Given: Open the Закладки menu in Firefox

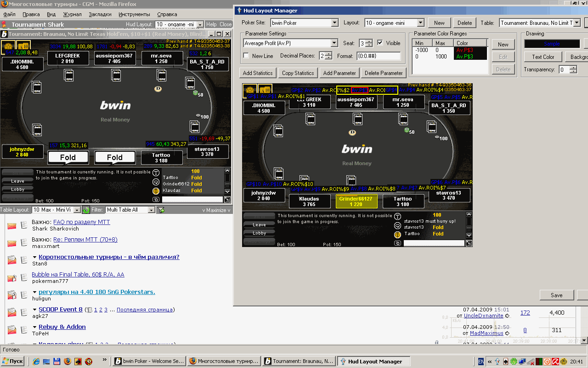Looking at the screenshot, I should tap(100, 14).
